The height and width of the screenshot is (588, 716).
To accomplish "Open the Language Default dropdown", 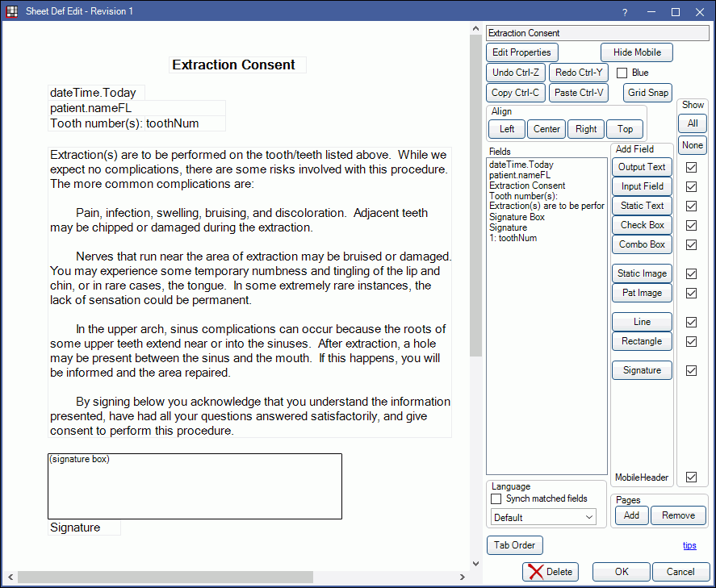I will (x=543, y=517).
